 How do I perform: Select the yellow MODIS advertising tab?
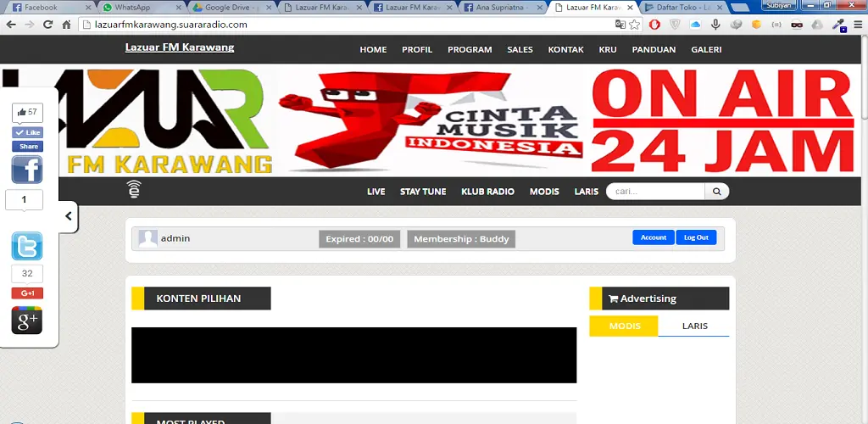pyautogui.click(x=624, y=326)
